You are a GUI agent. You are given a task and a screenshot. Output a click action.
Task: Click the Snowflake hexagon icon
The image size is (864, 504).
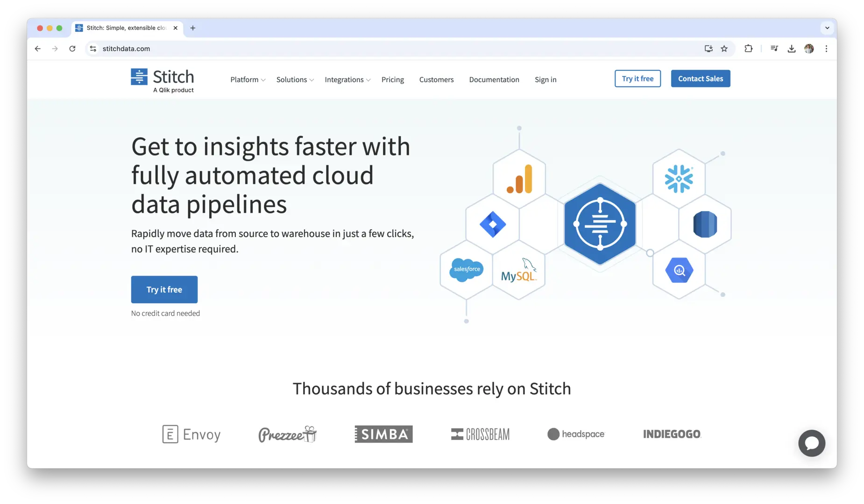click(679, 179)
